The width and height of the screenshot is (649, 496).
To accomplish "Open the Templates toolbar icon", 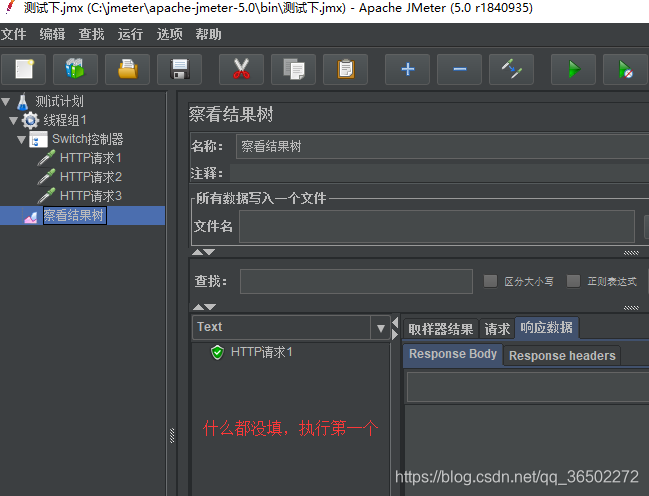I will tap(75, 69).
